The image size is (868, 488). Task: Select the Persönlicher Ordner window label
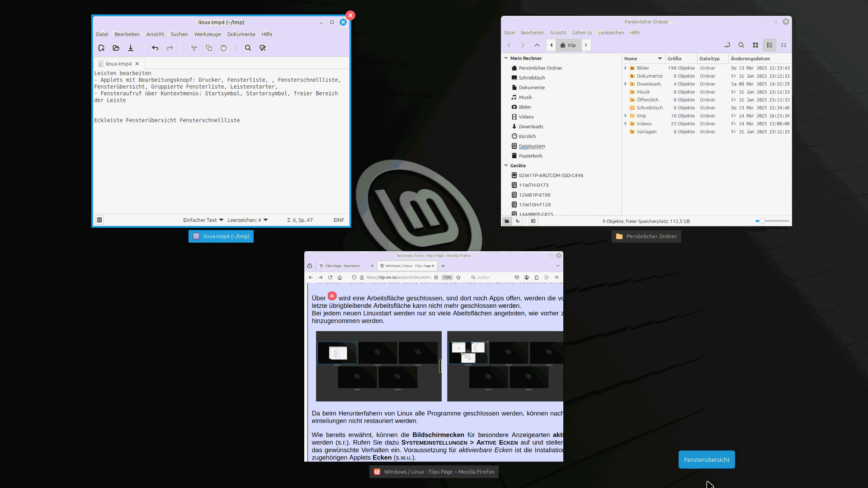point(646,236)
